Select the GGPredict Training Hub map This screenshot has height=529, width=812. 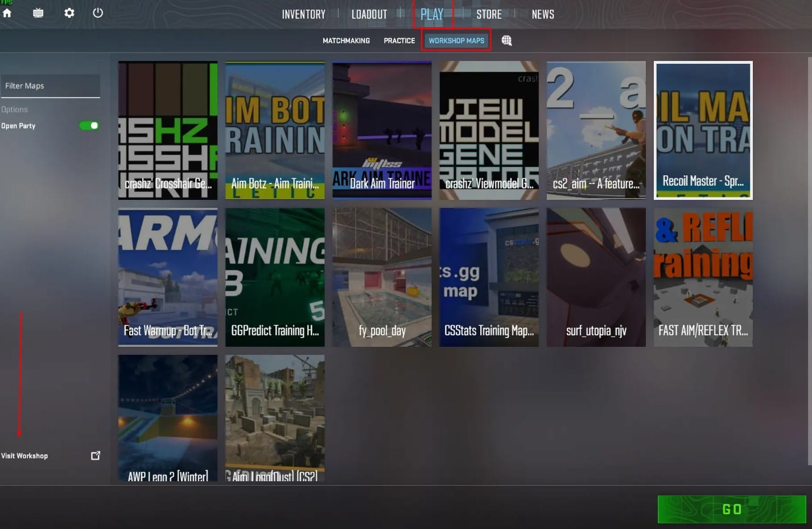point(275,277)
